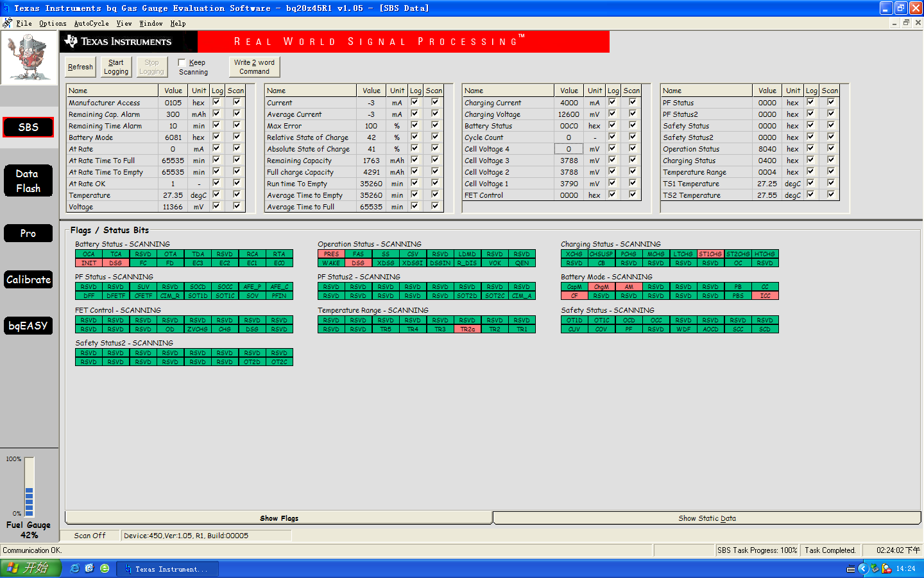Toggle Log checkbox for Charging Current

coord(612,102)
